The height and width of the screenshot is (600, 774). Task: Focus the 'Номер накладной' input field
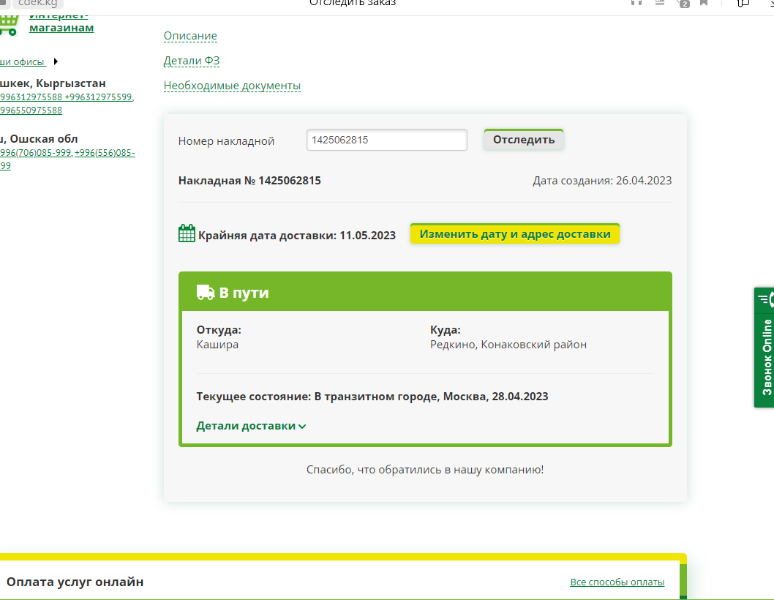click(x=386, y=140)
